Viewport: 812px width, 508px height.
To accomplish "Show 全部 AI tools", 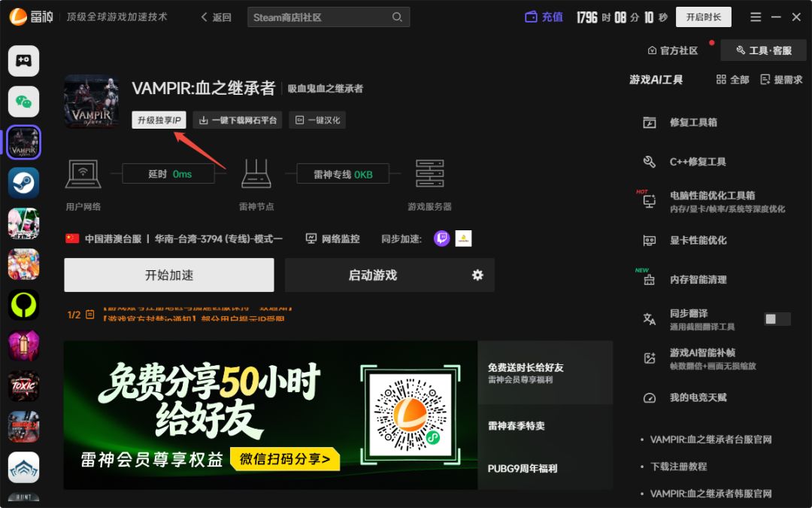I will click(x=733, y=79).
